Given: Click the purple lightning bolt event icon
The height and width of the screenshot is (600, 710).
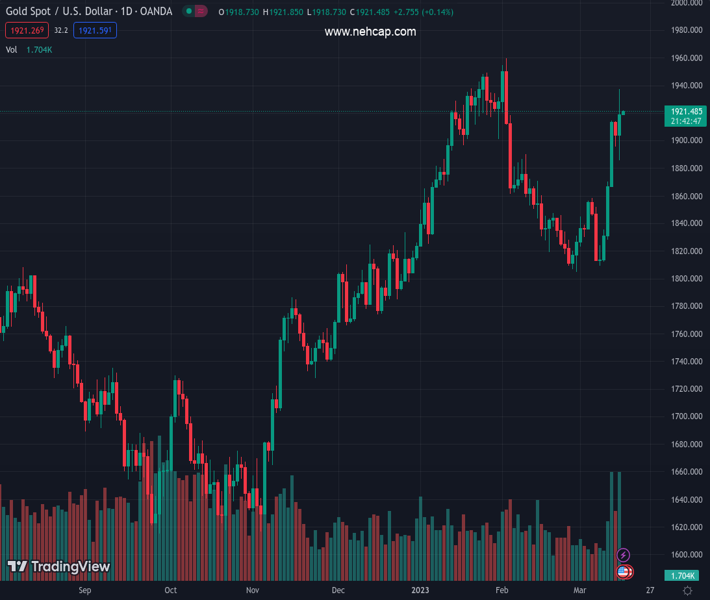Looking at the screenshot, I should 624,555.
